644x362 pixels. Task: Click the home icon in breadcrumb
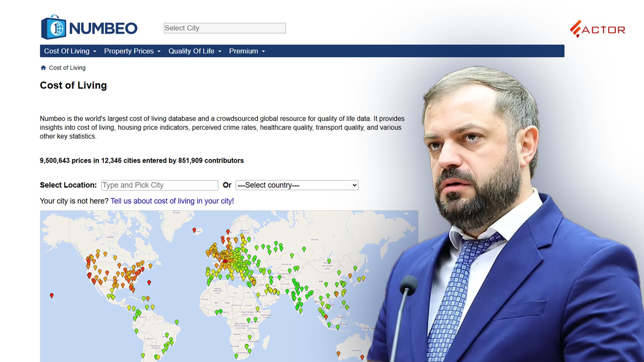tap(43, 68)
